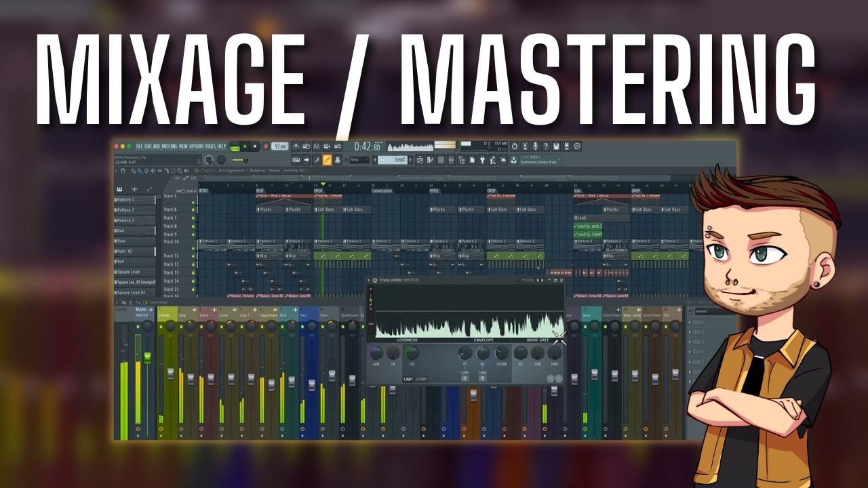Toggle the wait-for-input icon

tap(307, 146)
